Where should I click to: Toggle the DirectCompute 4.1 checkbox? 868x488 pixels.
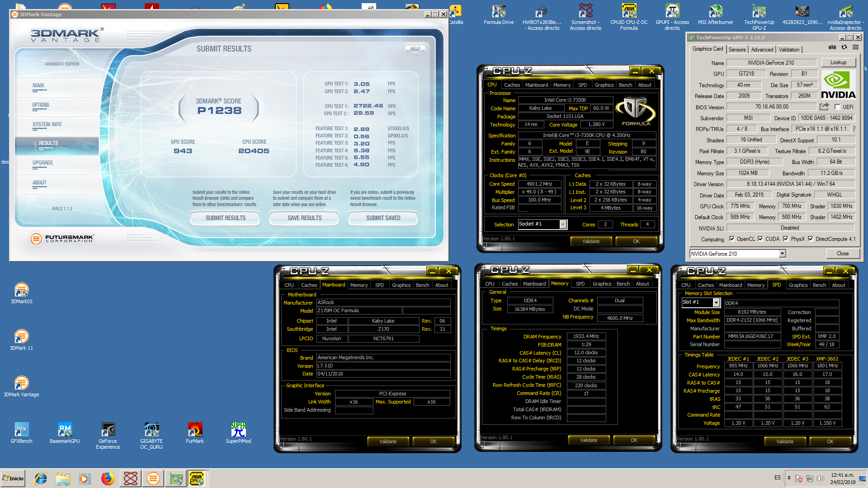click(811, 239)
